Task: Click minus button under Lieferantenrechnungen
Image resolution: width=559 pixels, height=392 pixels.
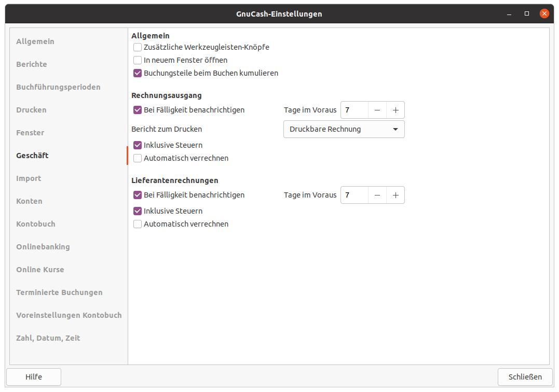Action: pos(377,195)
